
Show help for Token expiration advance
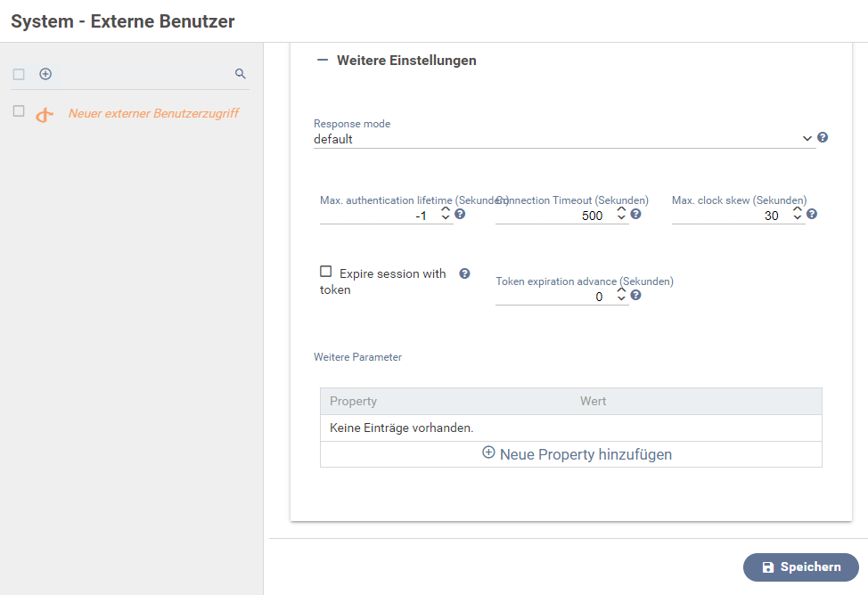pyautogui.click(x=635, y=296)
